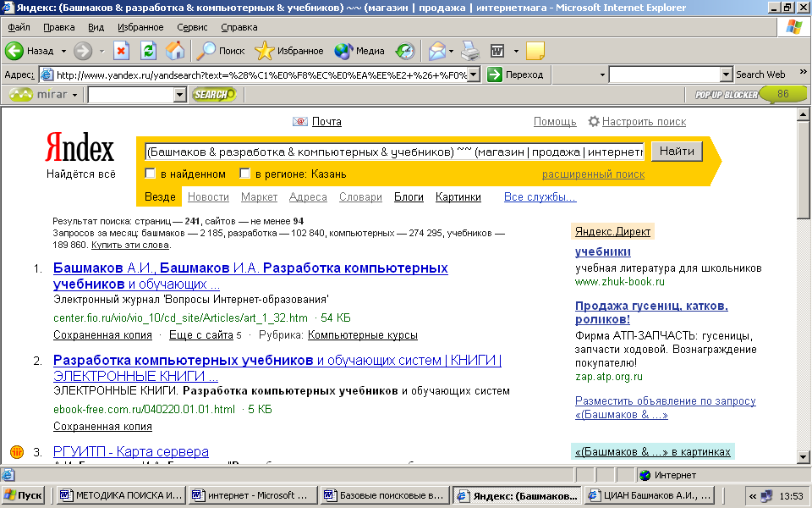Open the 'РГУИТП - Карта сервера' result
Screen dimensions: 812x508
click(131, 451)
